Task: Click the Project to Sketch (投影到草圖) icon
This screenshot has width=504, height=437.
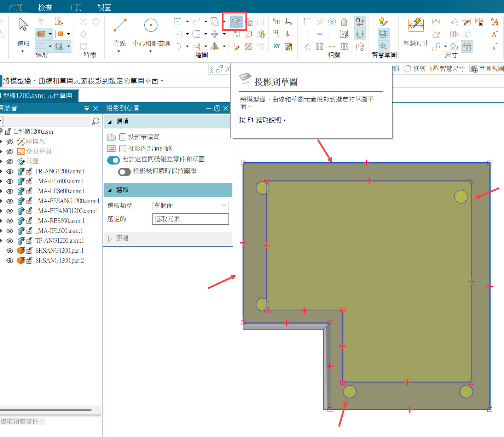Action: click(236, 22)
